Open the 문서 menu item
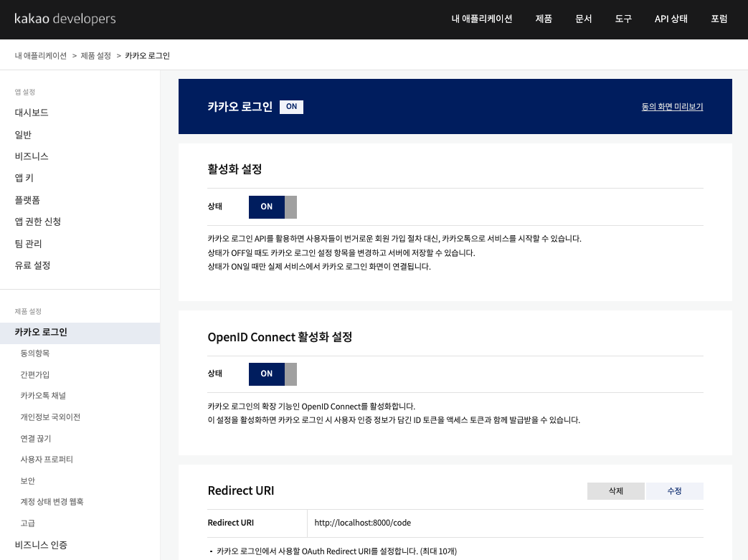The height and width of the screenshot is (560, 748). point(583,19)
